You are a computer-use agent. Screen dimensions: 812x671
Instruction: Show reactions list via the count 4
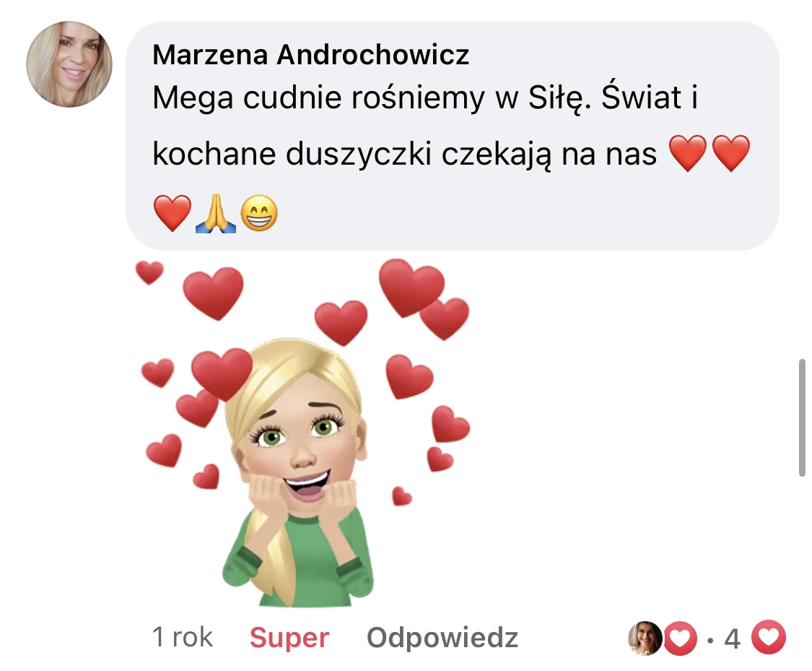tap(732, 638)
